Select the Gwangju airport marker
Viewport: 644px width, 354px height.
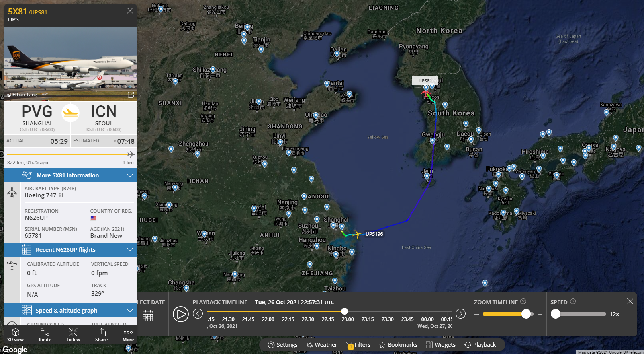point(433,141)
